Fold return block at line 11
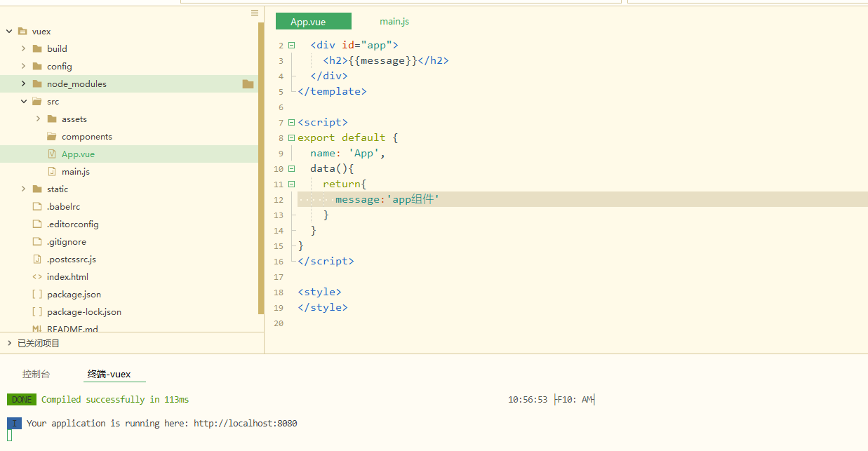The height and width of the screenshot is (451, 868). (291, 184)
